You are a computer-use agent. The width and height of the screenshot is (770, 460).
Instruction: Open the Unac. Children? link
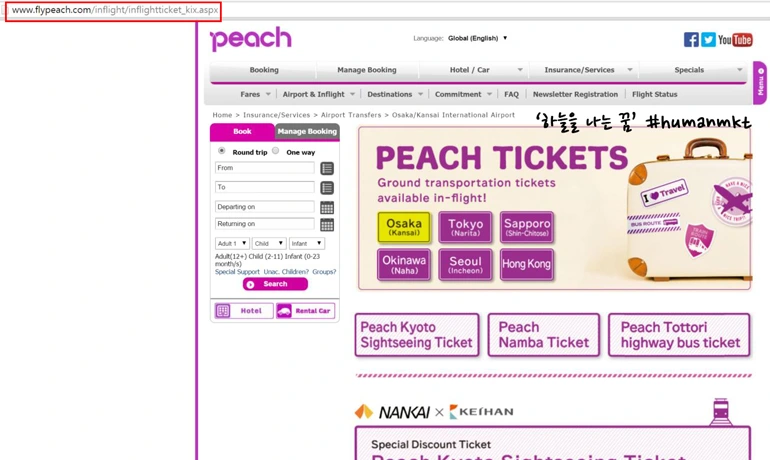coord(286,272)
